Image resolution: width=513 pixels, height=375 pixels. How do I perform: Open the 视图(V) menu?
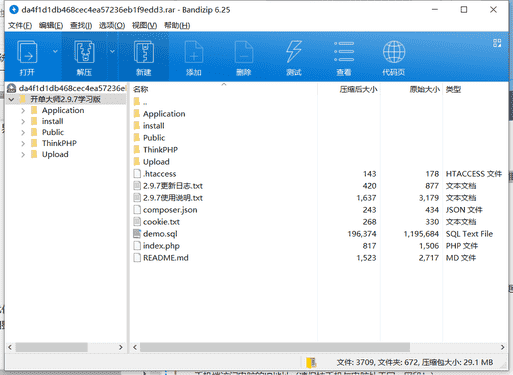click(x=144, y=25)
